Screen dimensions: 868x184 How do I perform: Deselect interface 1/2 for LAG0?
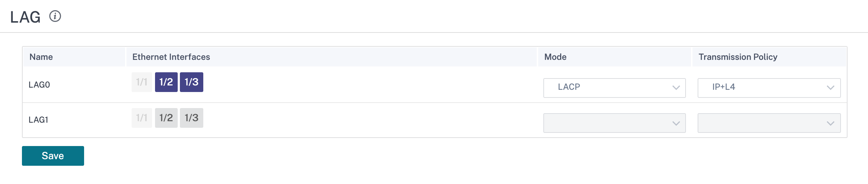coord(166,82)
